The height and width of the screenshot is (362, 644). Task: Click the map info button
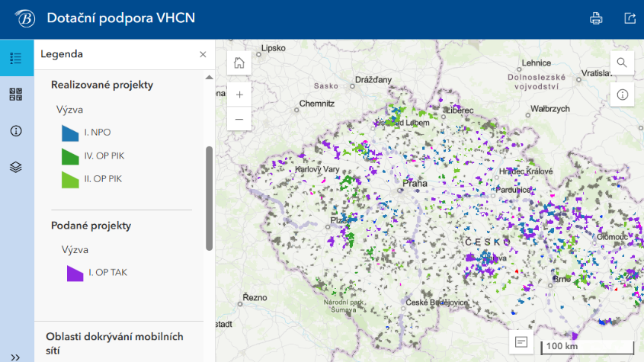tap(622, 95)
